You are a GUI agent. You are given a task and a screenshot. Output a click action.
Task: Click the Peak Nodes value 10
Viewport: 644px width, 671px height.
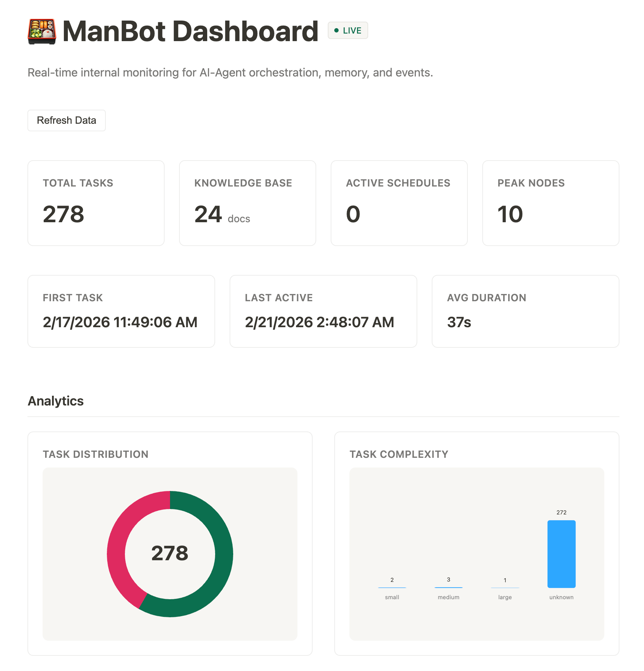(x=510, y=214)
